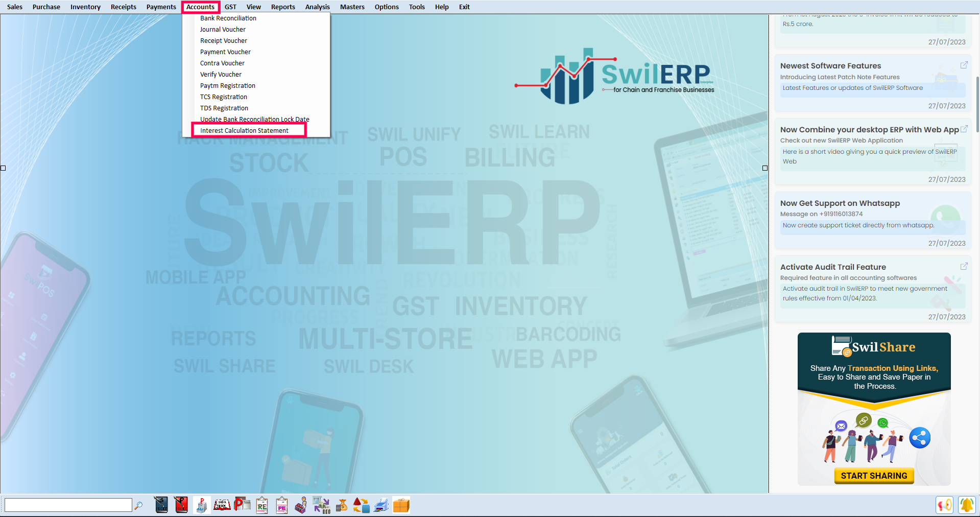Click Now Combine your desktop ERP heading
Screen dimensions: 980x517
tap(869, 129)
